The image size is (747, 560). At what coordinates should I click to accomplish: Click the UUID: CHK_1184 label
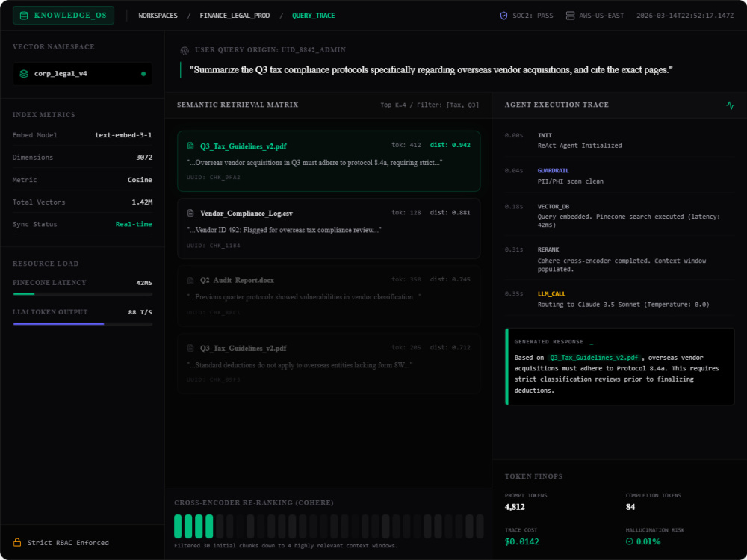point(214,246)
